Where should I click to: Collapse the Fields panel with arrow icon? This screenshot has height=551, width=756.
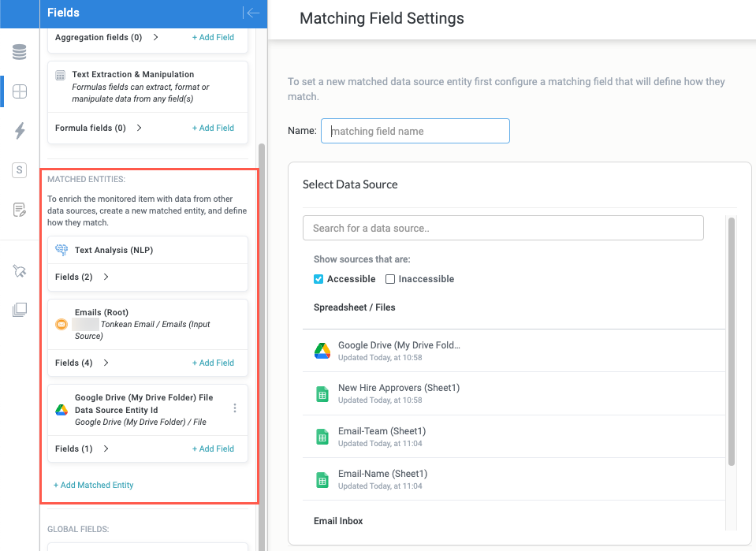(x=252, y=13)
